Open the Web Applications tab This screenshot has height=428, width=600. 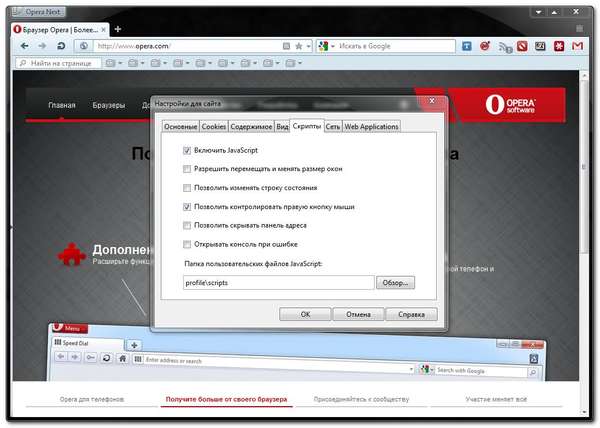[x=373, y=127]
